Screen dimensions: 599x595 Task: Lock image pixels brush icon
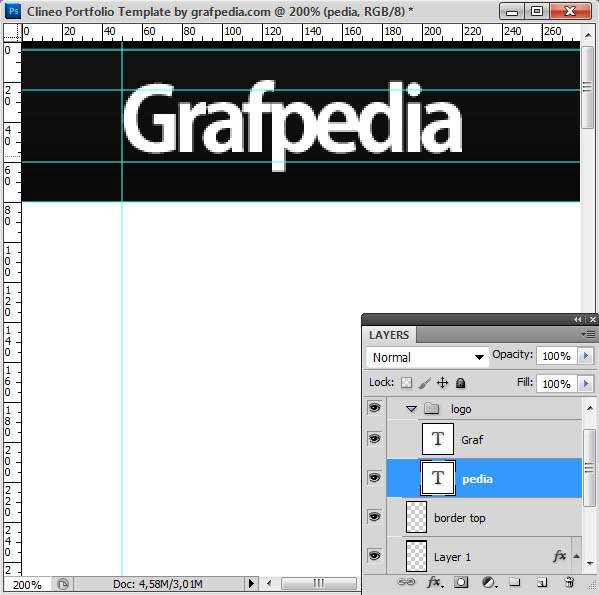click(424, 383)
